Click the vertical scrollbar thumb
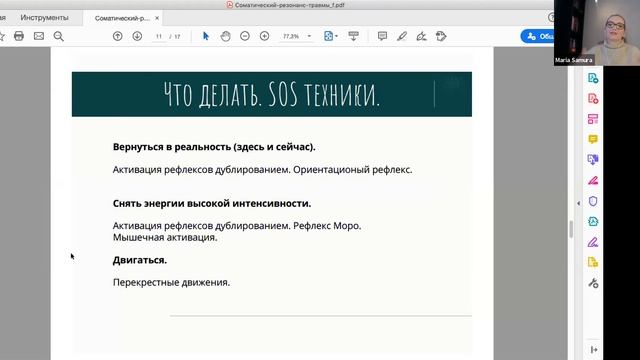 tap(571, 229)
